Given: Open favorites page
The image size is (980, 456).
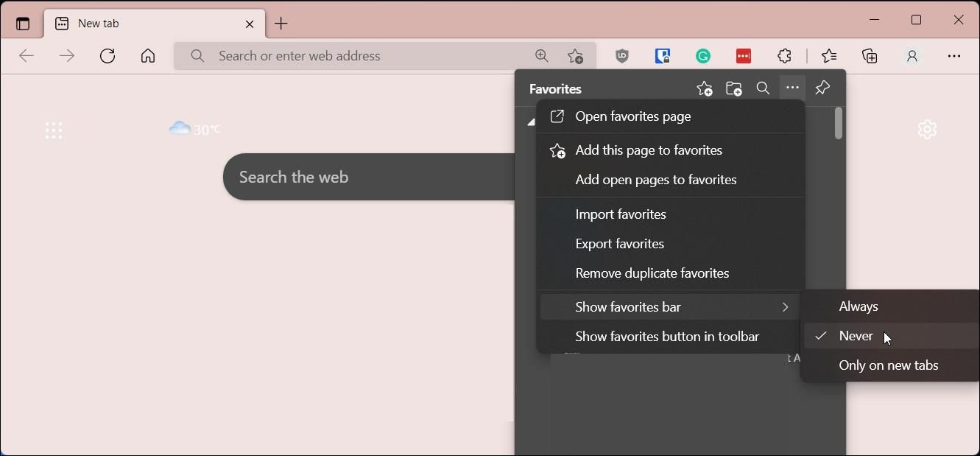Looking at the screenshot, I should (633, 116).
